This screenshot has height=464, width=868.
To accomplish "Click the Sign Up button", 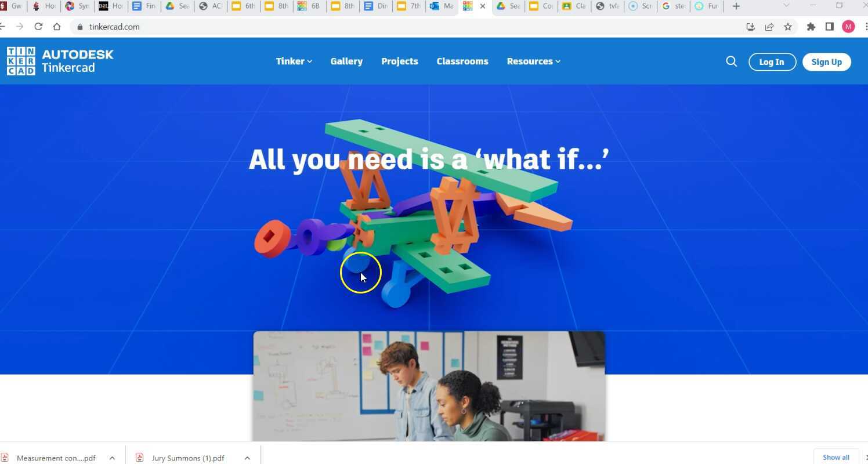I will pyautogui.click(x=826, y=61).
